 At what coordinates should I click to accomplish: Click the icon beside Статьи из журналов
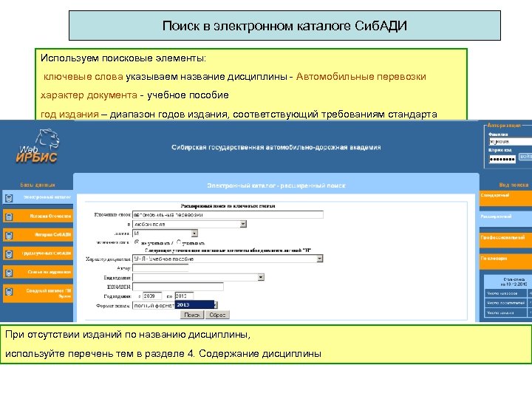tap(9, 273)
